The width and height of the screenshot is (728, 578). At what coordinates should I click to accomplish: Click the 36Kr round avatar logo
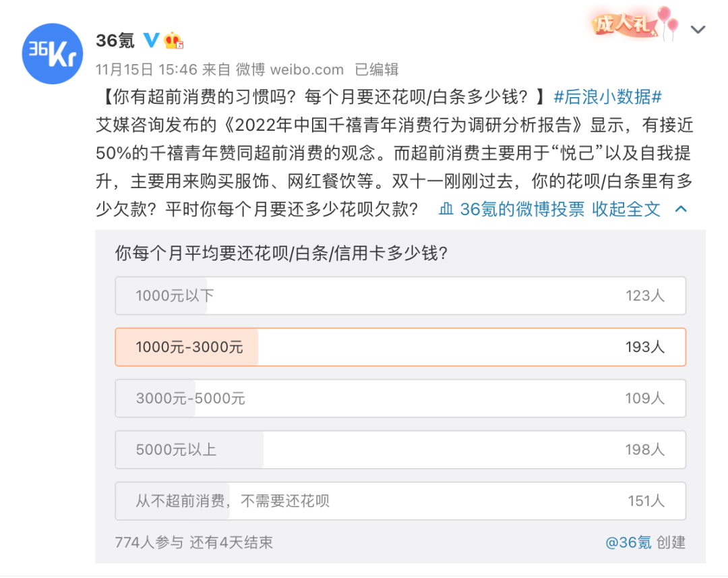pos(53,54)
